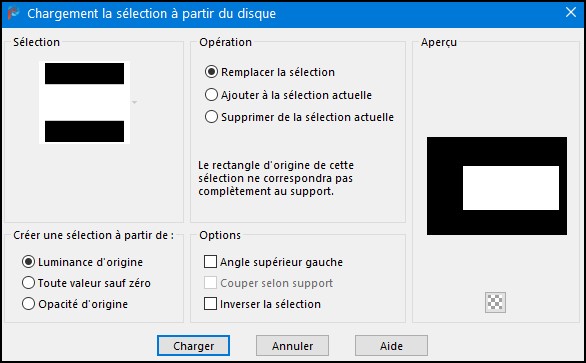Select Luminance d'origine as source
Screen dimensions: 586x363
click(x=82, y=262)
